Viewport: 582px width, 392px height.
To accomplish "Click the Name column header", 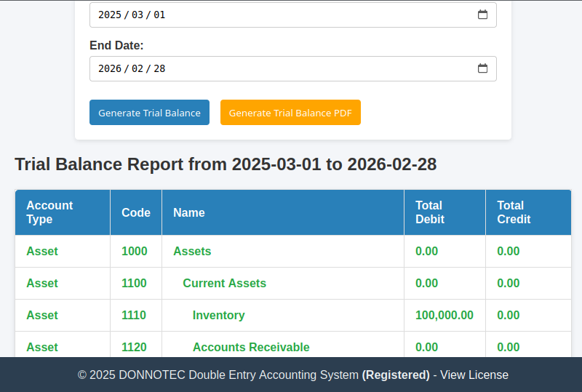I will pyautogui.click(x=283, y=212).
